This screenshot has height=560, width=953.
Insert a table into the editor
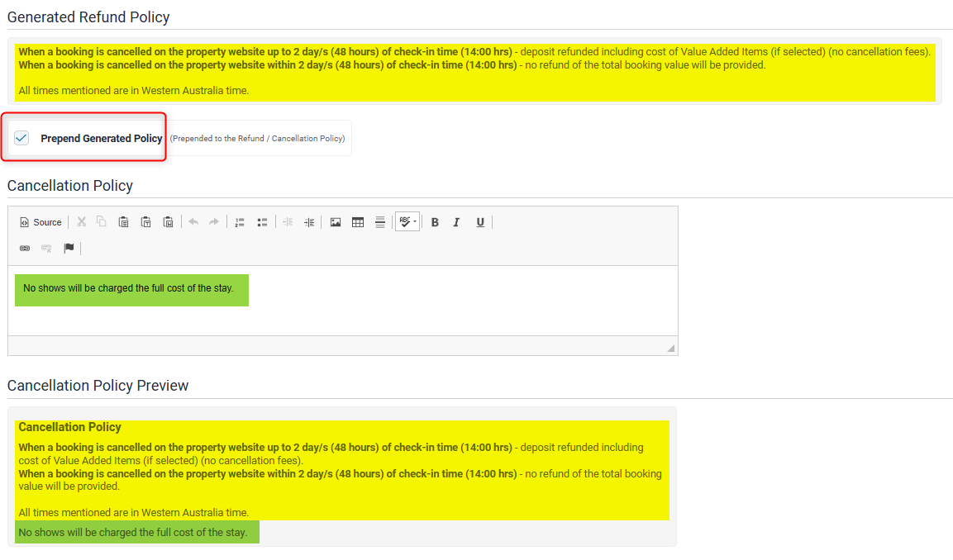(358, 222)
